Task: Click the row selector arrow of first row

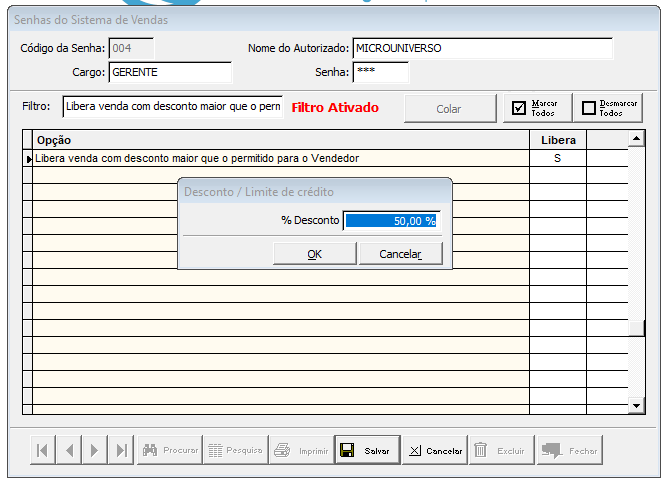Action: pos(28,158)
